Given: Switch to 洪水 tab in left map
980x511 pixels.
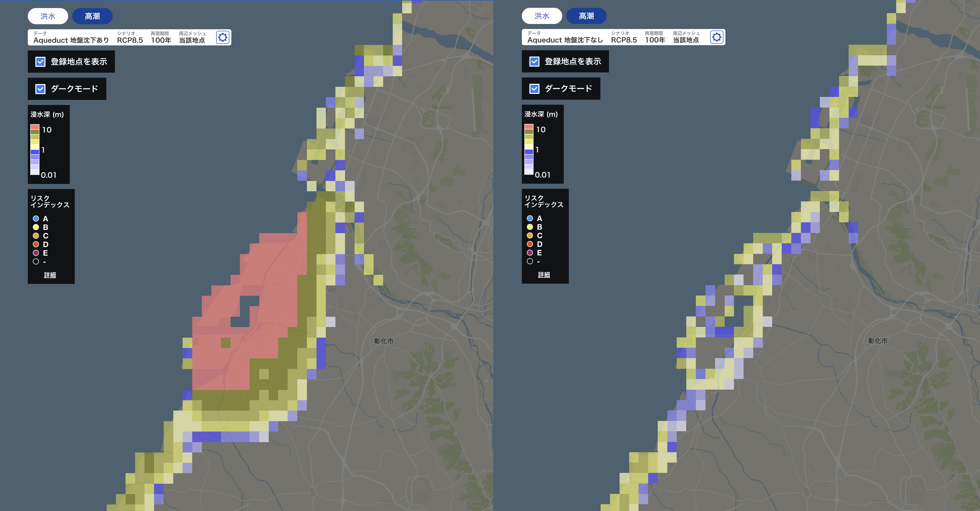Looking at the screenshot, I should tap(48, 16).
